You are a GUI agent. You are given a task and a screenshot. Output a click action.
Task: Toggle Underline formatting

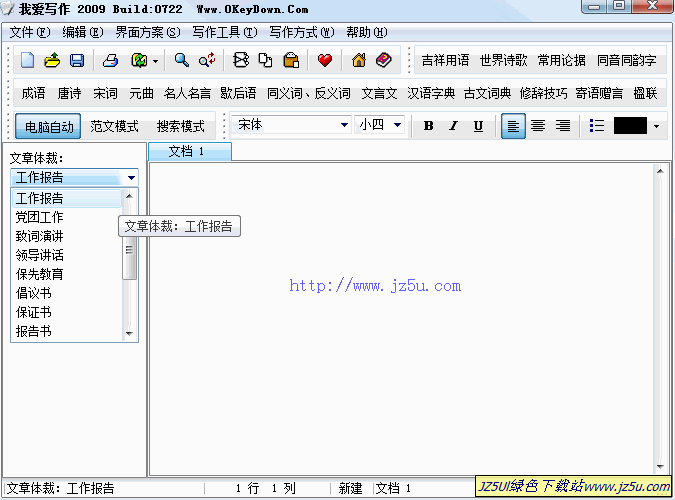[x=478, y=126]
